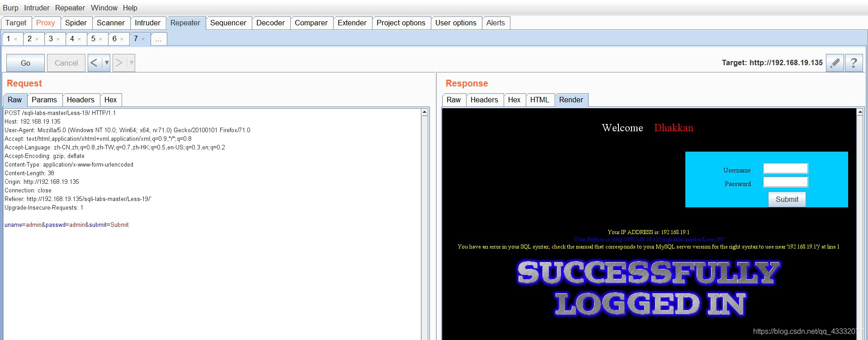Switch response view to Headers

(x=484, y=100)
